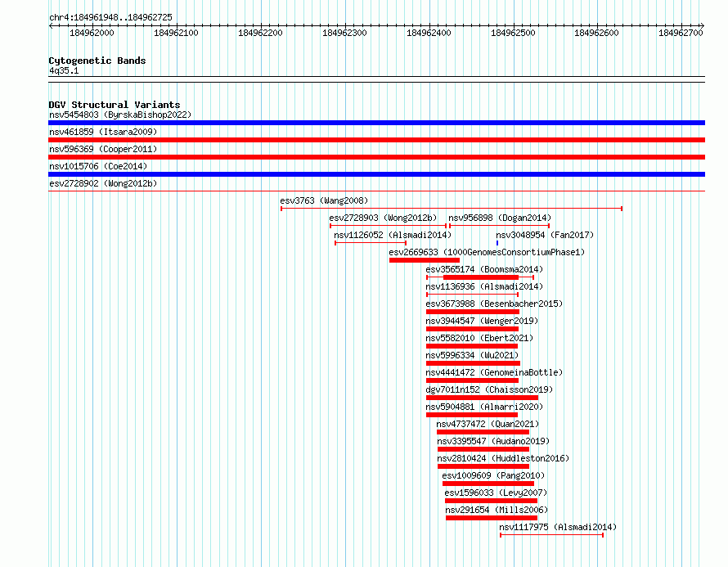Click esv3565174 (Boomsma2014) label

pos(484,269)
